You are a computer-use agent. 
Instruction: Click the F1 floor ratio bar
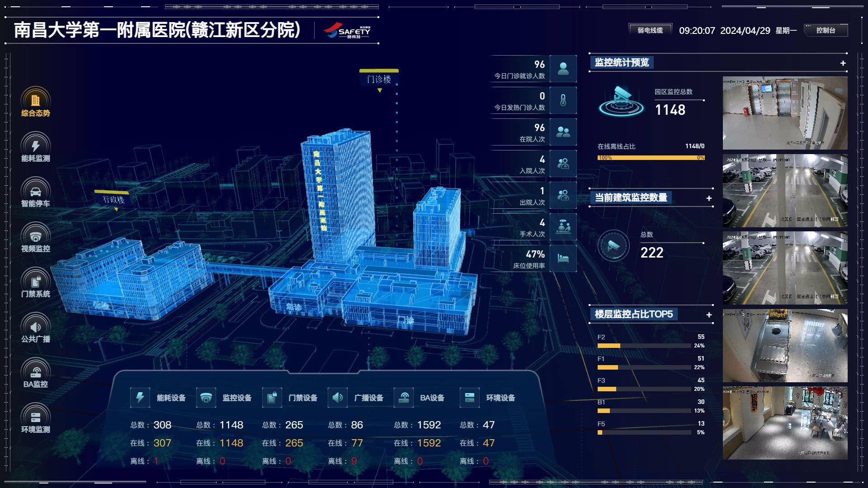(644, 367)
